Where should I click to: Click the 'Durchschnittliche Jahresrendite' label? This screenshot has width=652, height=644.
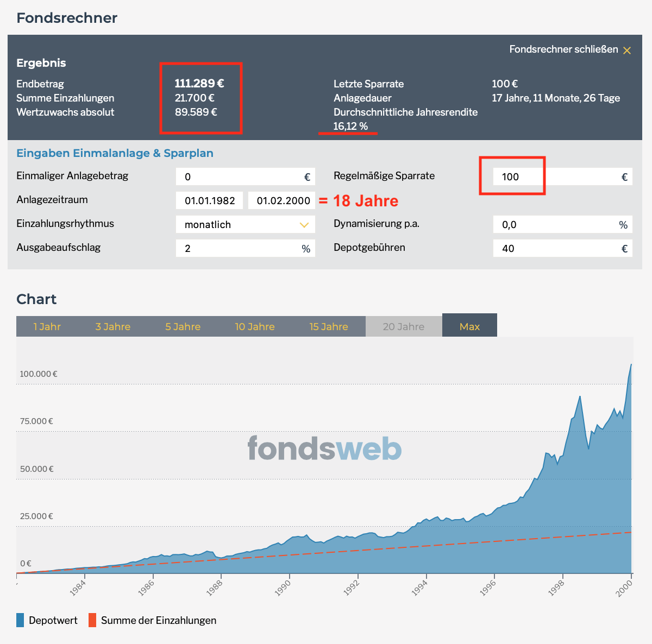(x=406, y=112)
